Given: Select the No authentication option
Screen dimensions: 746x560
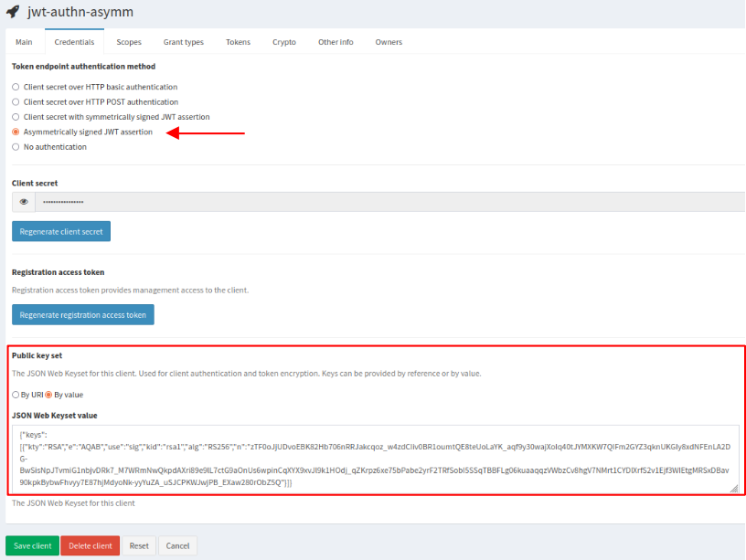Looking at the screenshot, I should point(16,147).
